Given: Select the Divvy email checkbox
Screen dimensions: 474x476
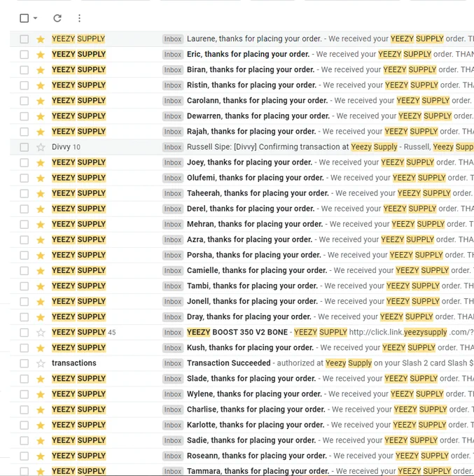Looking at the screenshot, I should click(x=25, y=147).
